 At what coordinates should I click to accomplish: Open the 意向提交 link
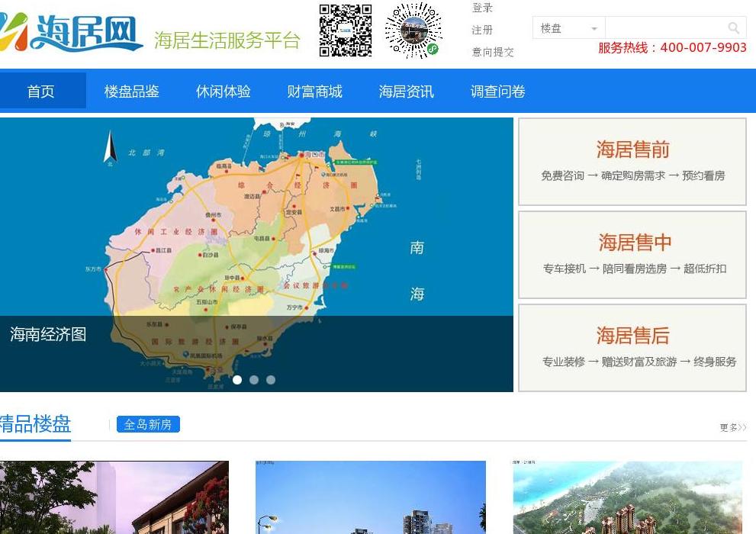tap(493, 52)
